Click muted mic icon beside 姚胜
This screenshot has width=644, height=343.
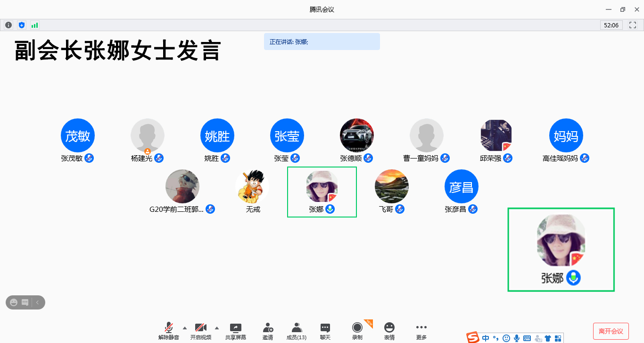[225, 158]
